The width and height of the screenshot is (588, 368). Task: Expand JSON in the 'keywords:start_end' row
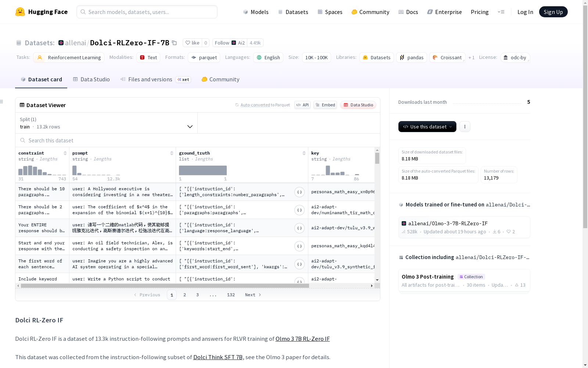coord(300,246)
